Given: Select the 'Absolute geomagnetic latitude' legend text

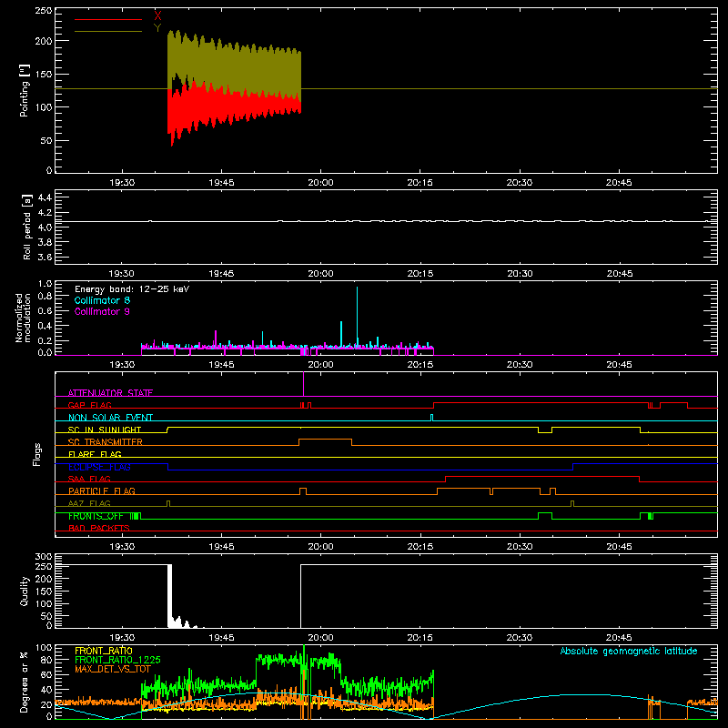Looking at the screenshot, I should click(629, 651).
